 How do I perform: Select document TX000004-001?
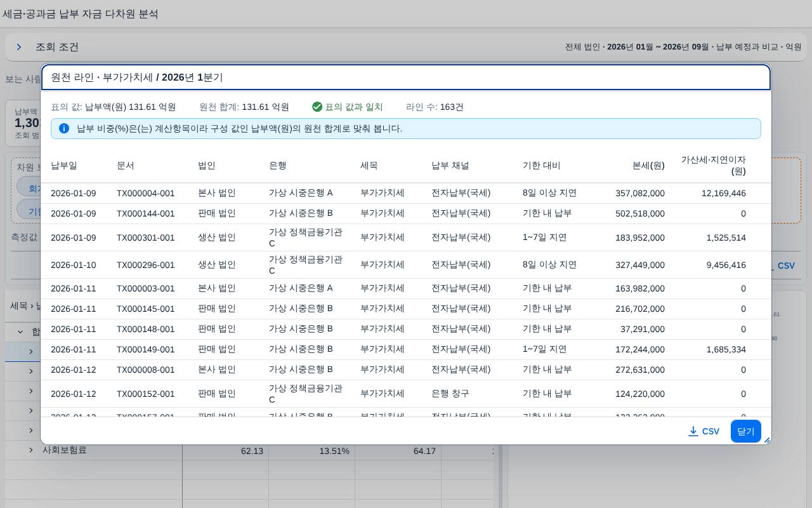(145, 193)
